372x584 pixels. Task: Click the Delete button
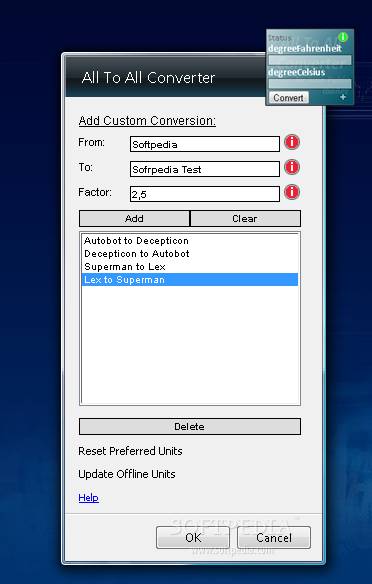[x=190, y=426]
